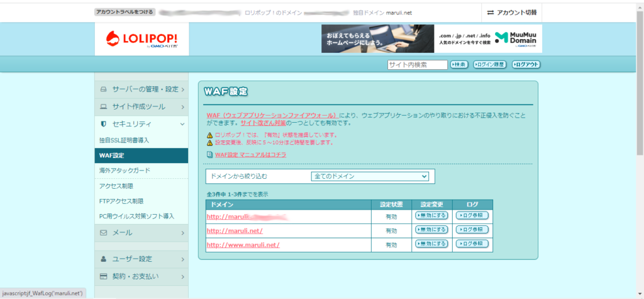This screenshot has width=644, height=299.
Task: Open the アクセス制限 sidebar item
Action: tap(116, 186)
